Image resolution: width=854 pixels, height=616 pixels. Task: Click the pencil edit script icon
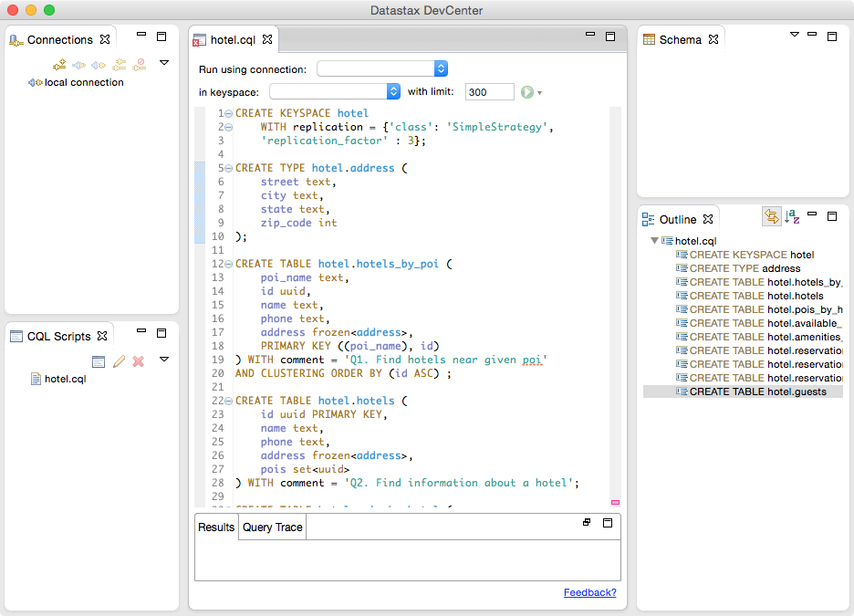119,361
